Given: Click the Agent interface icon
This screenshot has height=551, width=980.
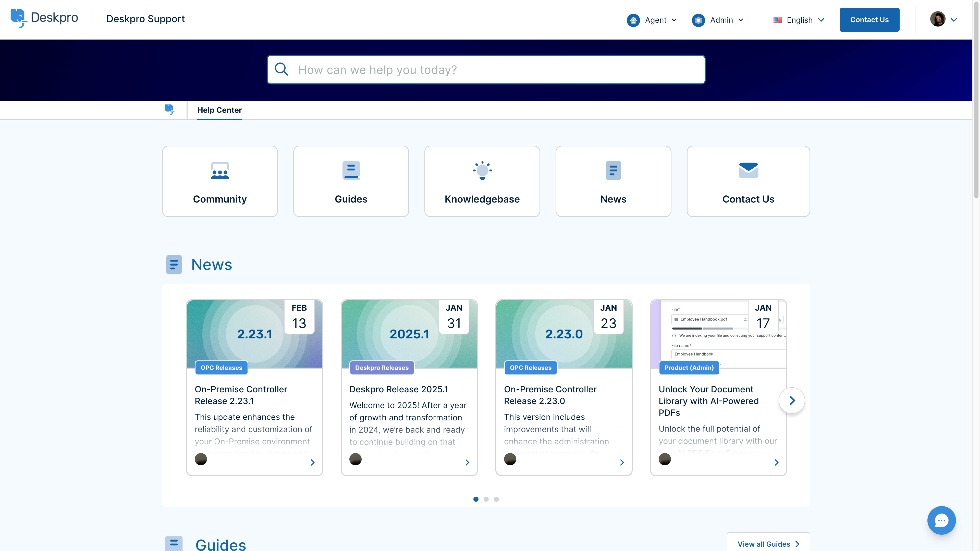Looking at the screenshot, I should coord(633,20).
